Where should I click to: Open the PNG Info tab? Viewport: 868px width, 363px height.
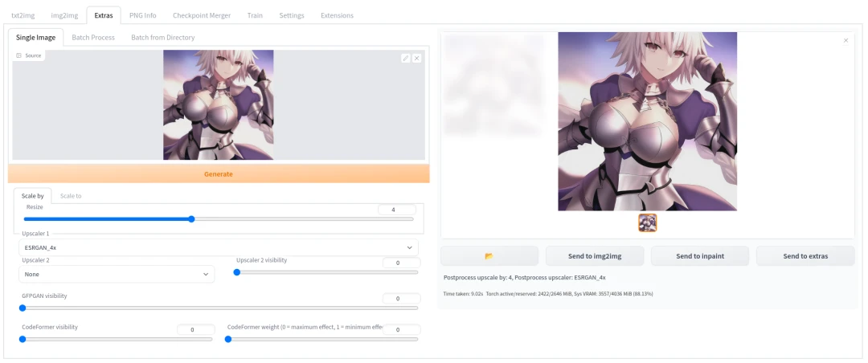143,15
